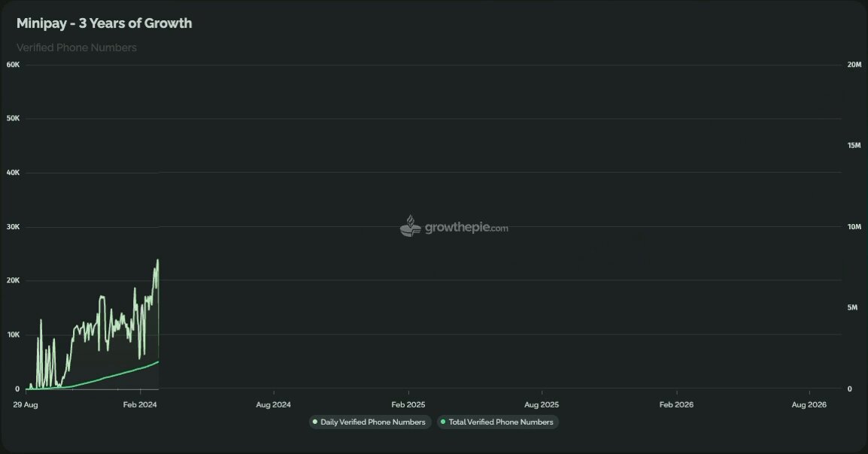Click the 'Feb 2026' x-axis label
The image size is (868, 454).
(676, 405)
